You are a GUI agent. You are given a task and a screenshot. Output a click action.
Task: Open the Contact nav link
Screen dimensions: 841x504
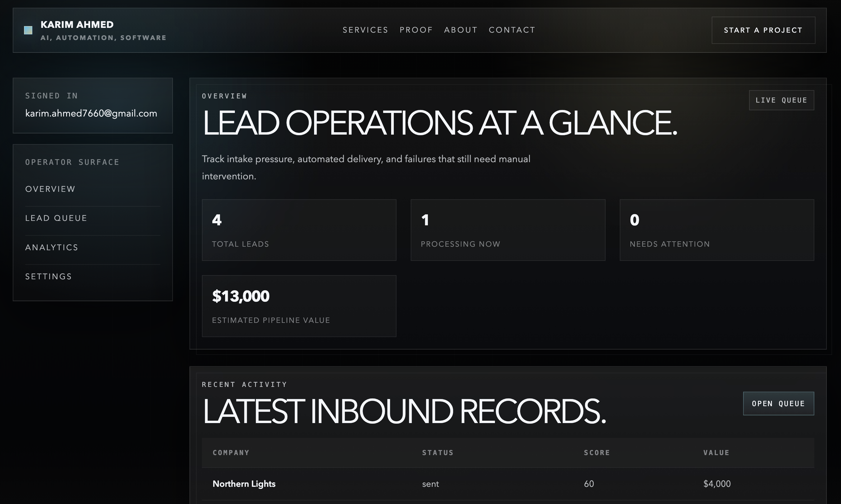point(512,30)
